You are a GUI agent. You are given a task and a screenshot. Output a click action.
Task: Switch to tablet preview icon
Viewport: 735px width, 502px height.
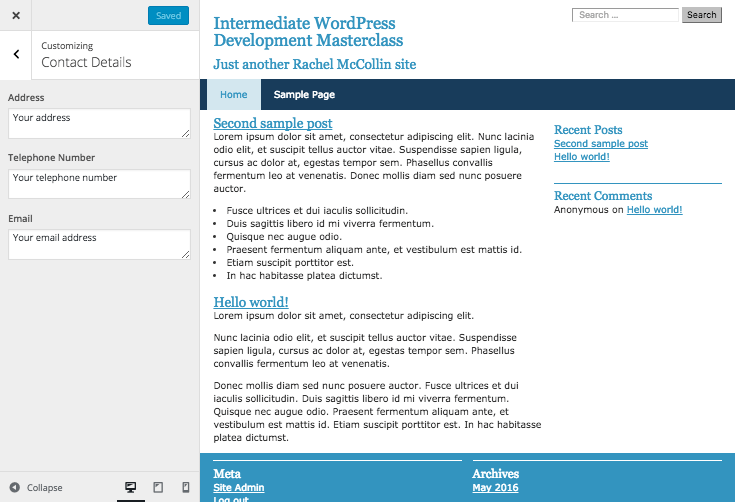click(158, 487)
